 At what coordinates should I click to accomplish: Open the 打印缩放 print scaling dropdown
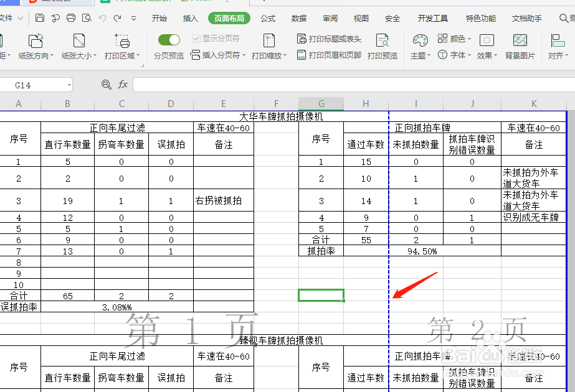click(x=268, y=47)
